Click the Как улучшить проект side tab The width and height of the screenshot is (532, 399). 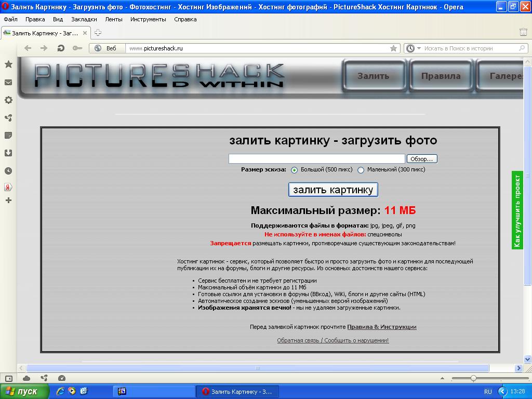[517, 210]
